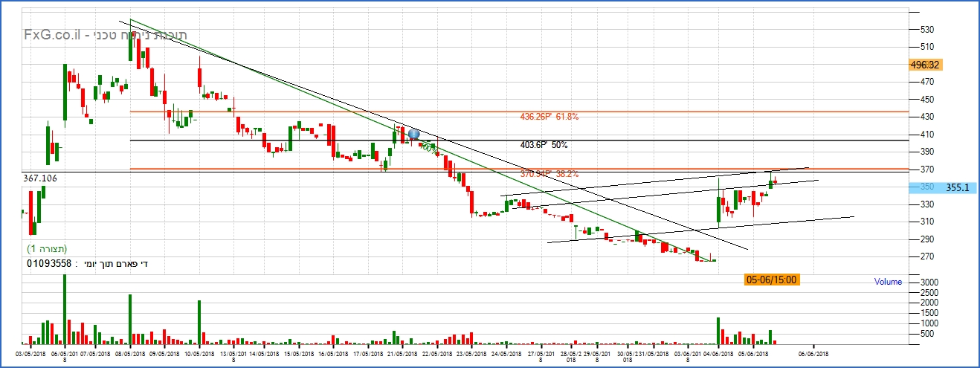This screenshot has width=980, height=368.
Task: Click the 410 price axis label
Action: pos(927,135)
